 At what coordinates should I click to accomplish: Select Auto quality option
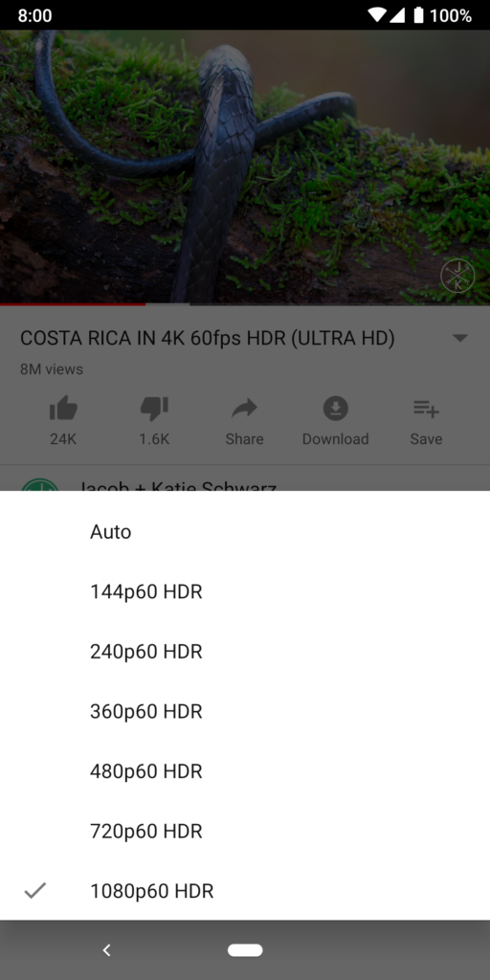(245, 532)
